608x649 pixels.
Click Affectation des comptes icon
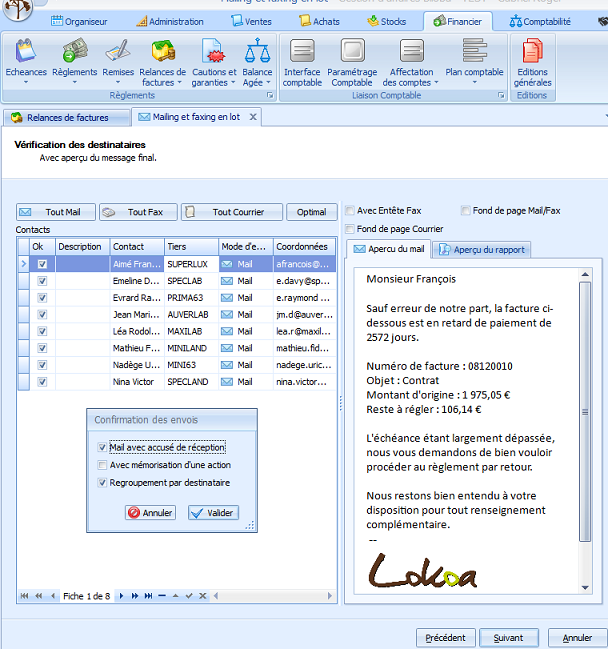pyautogui.click(x=411, y=50)
